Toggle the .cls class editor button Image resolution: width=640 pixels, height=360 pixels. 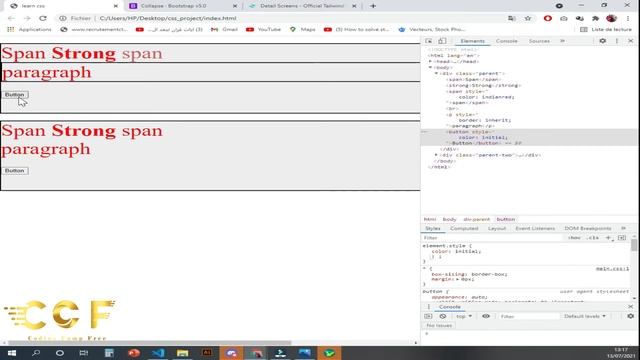tap(593, 238)
